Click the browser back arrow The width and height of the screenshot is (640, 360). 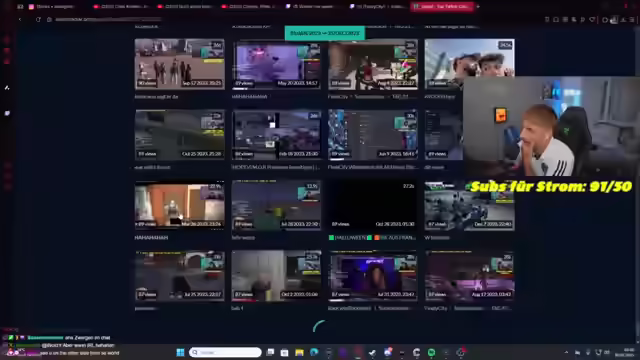(x=20, y=19)
